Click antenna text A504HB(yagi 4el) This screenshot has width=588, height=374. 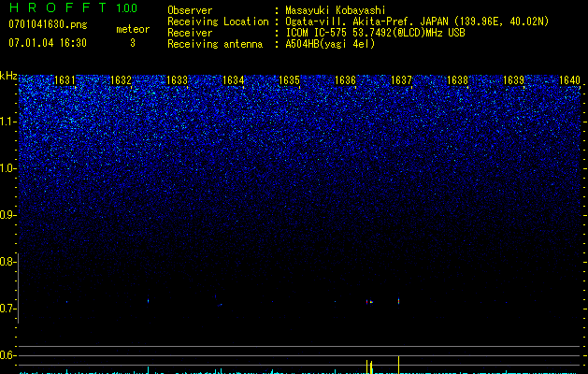330,44
